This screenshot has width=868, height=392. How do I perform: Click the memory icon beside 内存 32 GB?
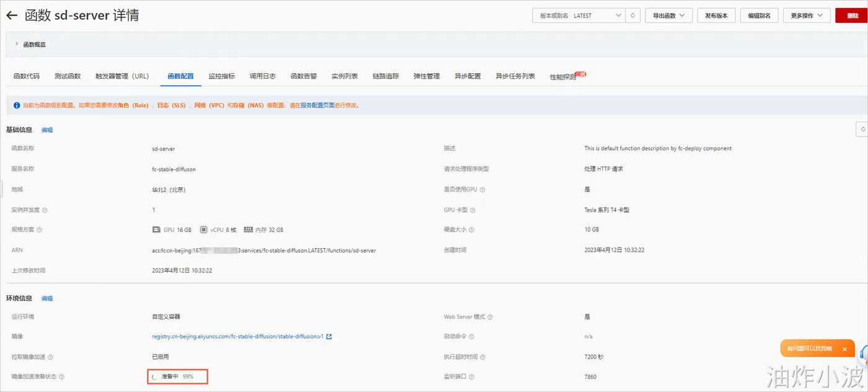248,229
